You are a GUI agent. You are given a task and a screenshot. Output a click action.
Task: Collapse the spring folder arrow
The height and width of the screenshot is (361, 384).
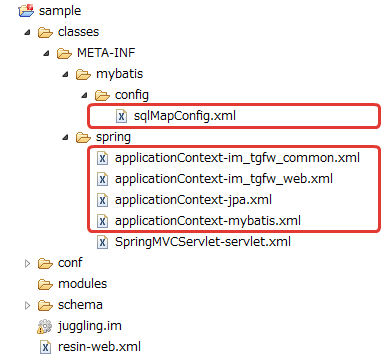coord(66,138)
